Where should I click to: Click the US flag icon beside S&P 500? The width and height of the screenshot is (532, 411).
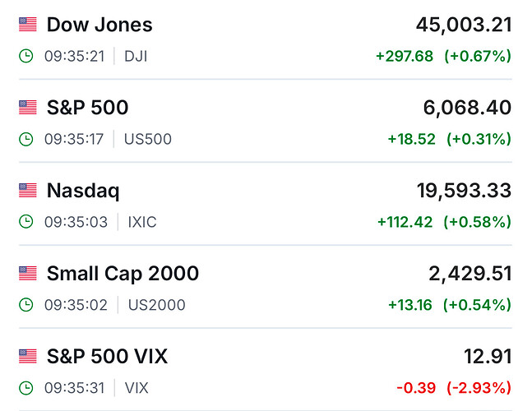(28, 108)
